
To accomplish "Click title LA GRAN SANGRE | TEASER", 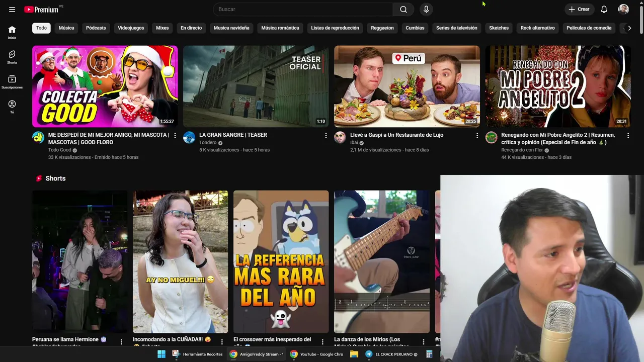I will (233, 135).
